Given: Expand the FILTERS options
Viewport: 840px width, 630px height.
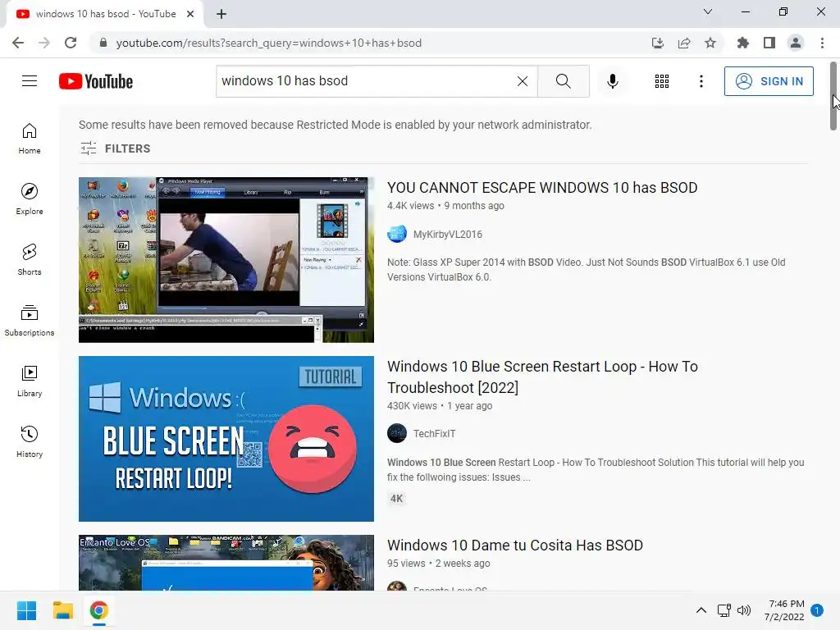Looking at the screenshot, I should [115, 148].
